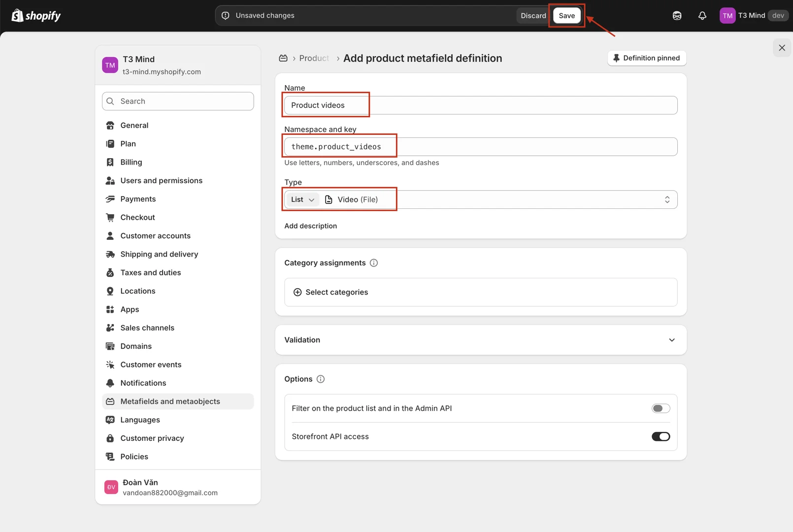Click the search magnifier icon
The width and height of the screenshot is (793, 532).
[x=110, y=101]
